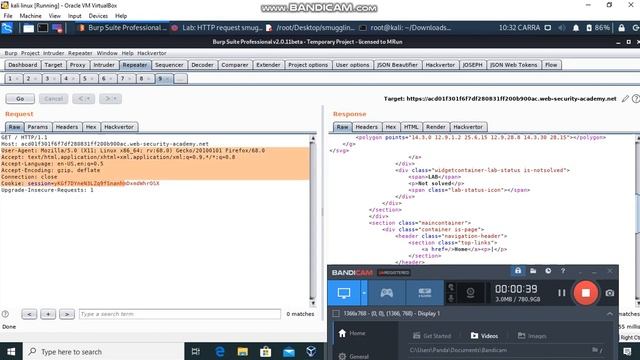The width and height of the screenshot is (640, 360).
Task: Click the Kali panel battery indicator
Action: pyautogui.click(x=598, y=28)
